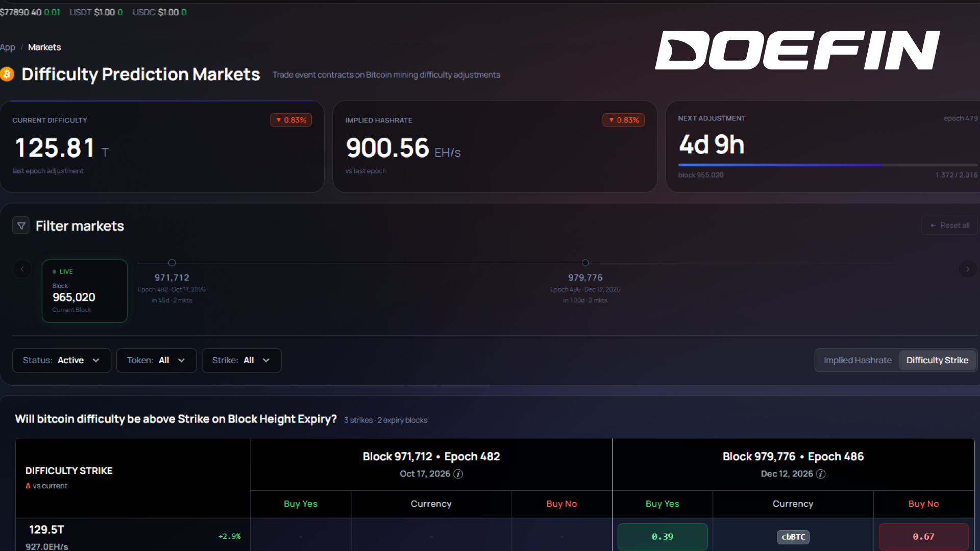The width and height of the screenshot is (980, 551).
Task: Click Buy No header under Epoch 486
Action: pos(923,504)
